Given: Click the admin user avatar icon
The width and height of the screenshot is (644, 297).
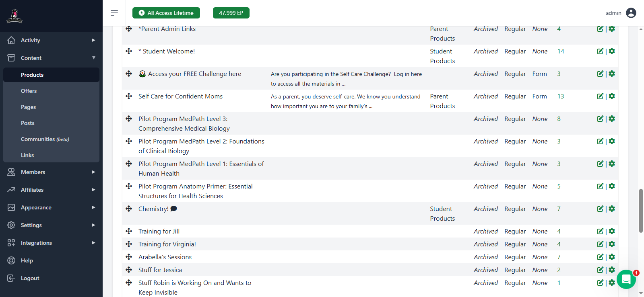Looking at the screenshot, I should tap(631, 13).
